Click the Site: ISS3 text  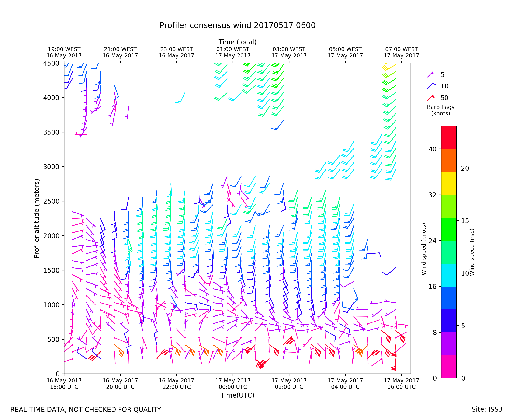pyautogui.click(x=487, y=409)
